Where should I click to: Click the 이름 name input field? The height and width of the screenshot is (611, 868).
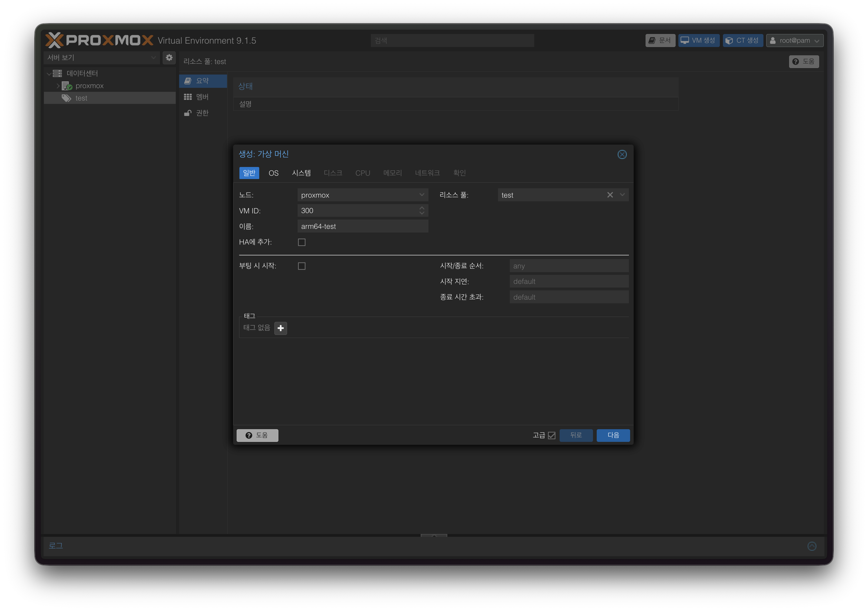362,226
